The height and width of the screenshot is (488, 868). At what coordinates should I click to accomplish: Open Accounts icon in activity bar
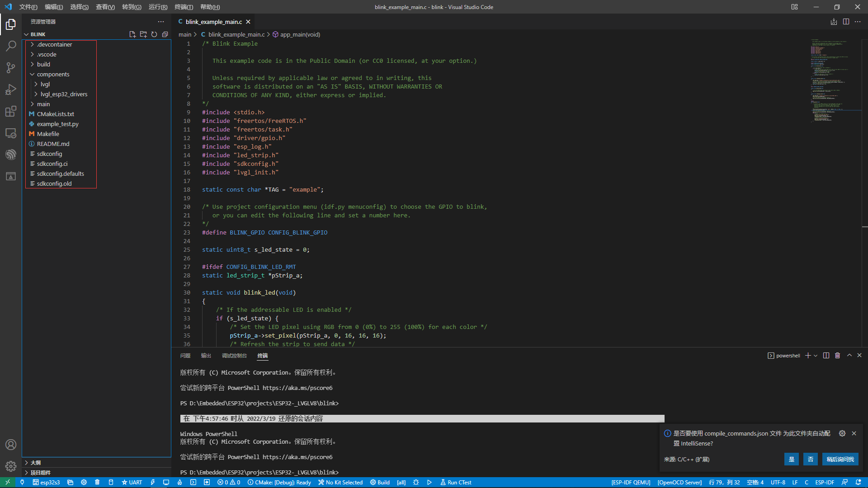(11, 445)
